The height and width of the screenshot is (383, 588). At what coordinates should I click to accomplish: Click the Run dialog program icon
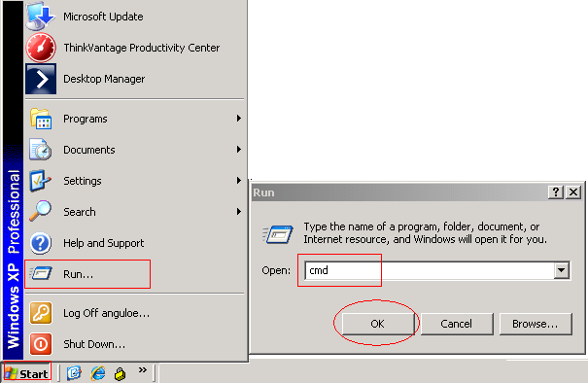tap(278, 234)
